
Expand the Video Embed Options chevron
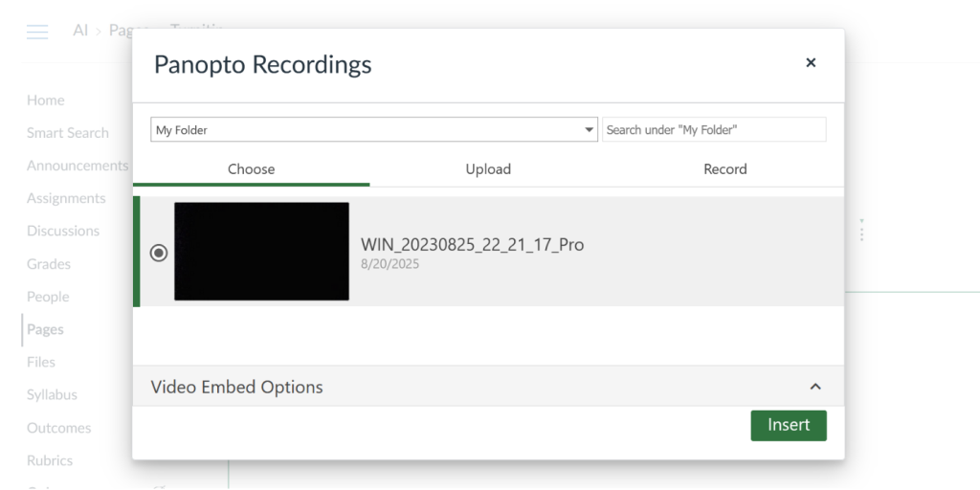pyautogui.click(x=815, y=387)
